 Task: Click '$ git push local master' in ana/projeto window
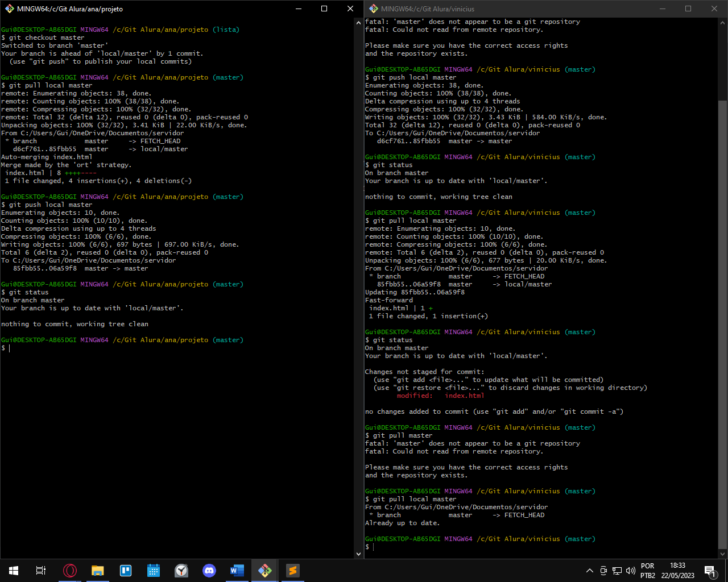(47, 205)
